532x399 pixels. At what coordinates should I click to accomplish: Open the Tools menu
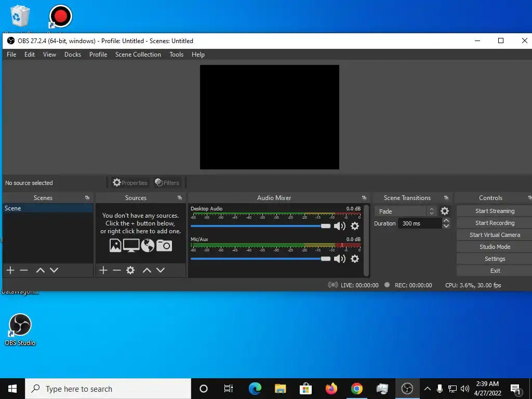pyautogui.click(x=177, y=55)
